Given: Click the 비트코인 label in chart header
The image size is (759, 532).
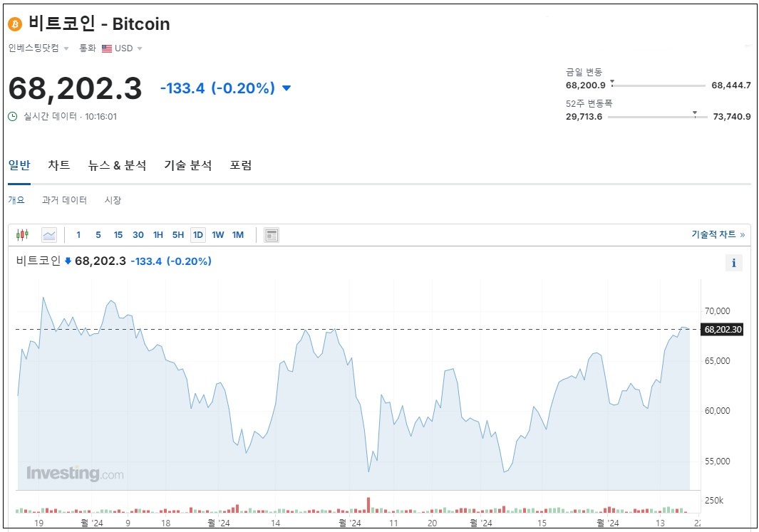Looking at the screenshot, I should pos(38,261).
